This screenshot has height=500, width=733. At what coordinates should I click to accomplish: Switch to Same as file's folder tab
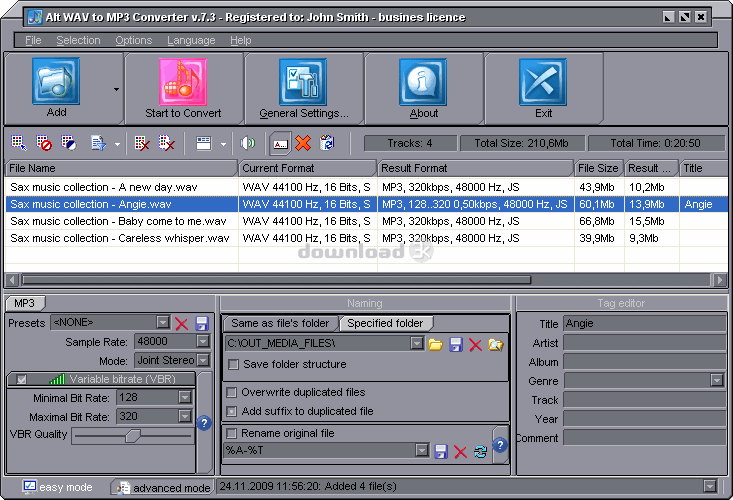(x=280, y=323)
